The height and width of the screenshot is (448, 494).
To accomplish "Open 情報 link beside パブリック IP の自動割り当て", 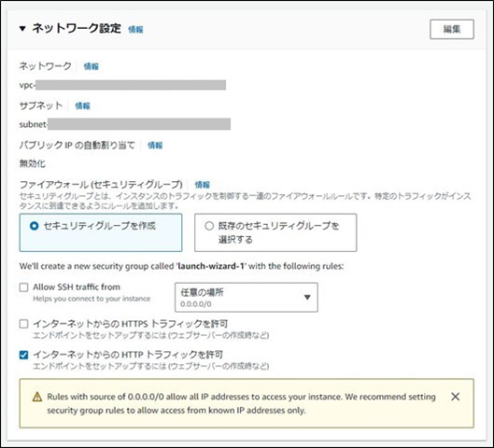I will (155, 146).
